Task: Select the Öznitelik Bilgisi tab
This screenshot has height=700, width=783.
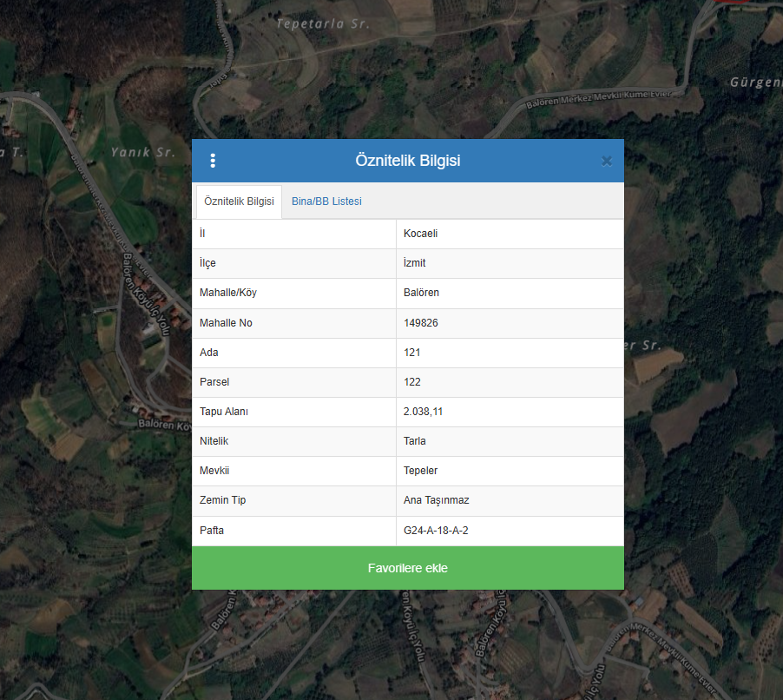Action: click(239, 201)
